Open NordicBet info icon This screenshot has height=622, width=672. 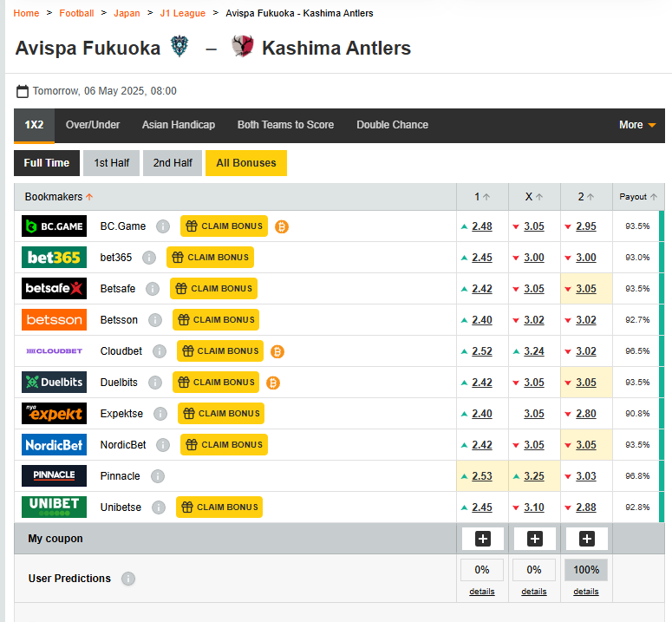(163, 445)
